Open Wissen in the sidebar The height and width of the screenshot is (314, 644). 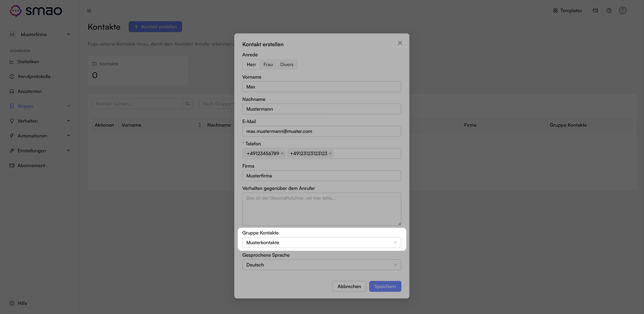(25, 106)
